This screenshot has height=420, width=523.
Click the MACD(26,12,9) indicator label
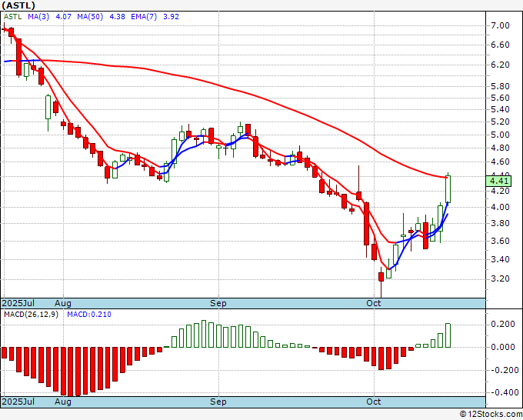pyautogui.click(x=31, y=315)
